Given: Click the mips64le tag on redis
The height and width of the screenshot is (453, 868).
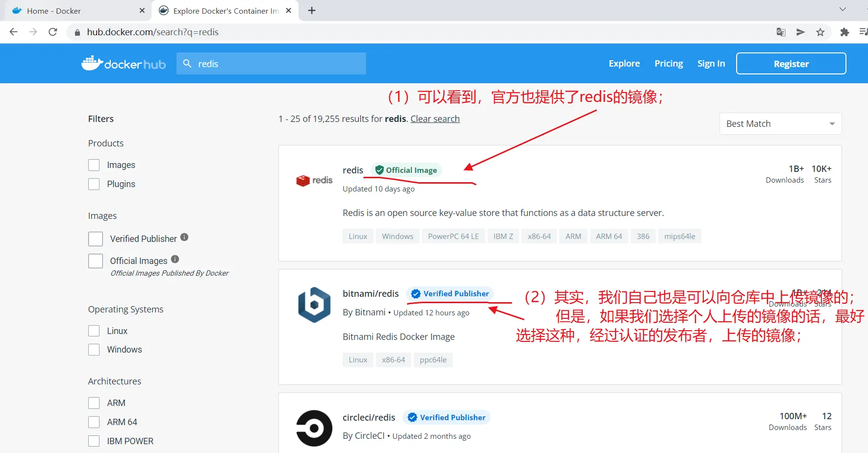Looking at the screenshot, I should click(x=680, y=237).
